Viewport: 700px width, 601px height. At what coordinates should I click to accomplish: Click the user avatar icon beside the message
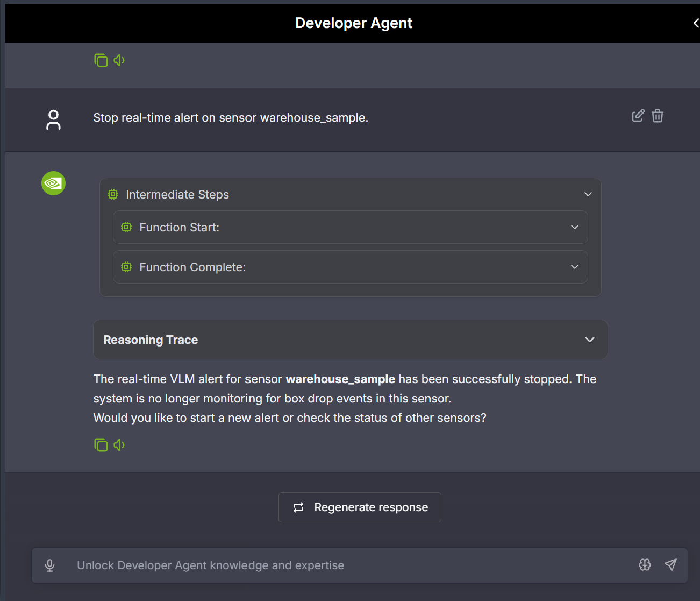point(53,119)
